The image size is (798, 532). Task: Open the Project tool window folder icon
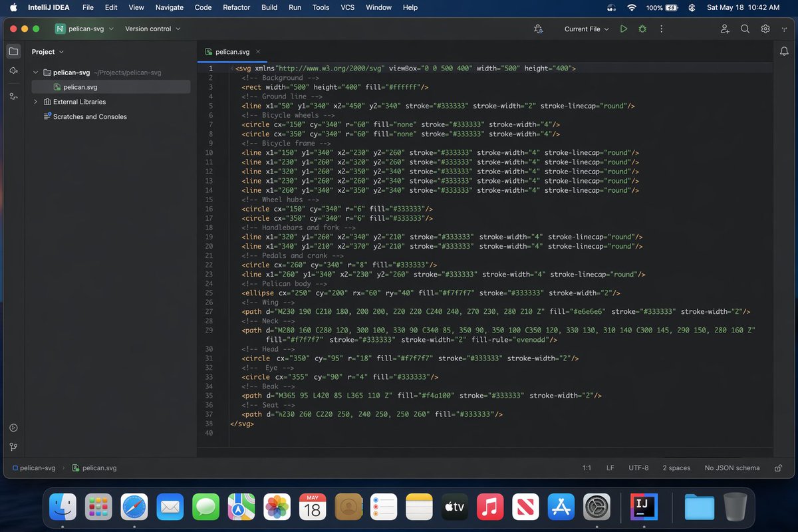[13, 51]
